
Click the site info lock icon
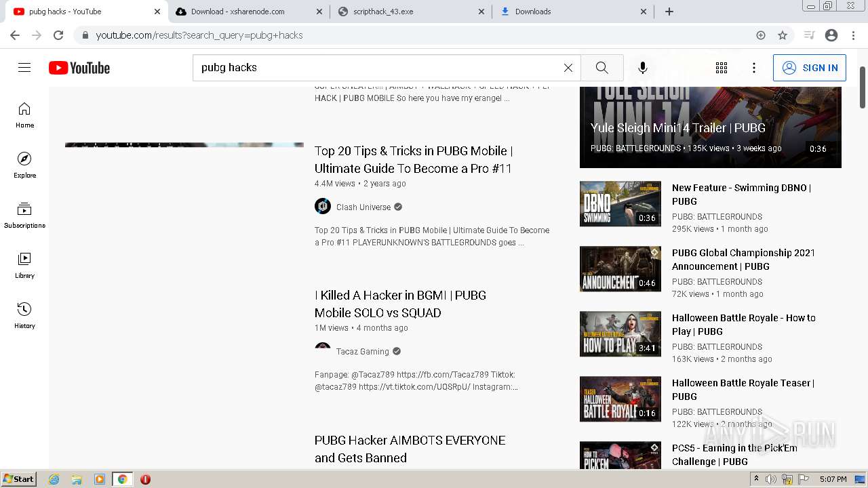coord(85,35)
